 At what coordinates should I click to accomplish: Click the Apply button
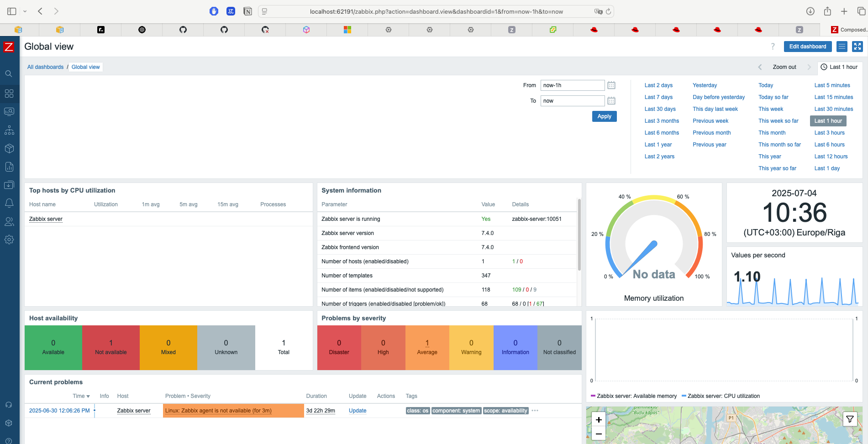pos(604,116)
